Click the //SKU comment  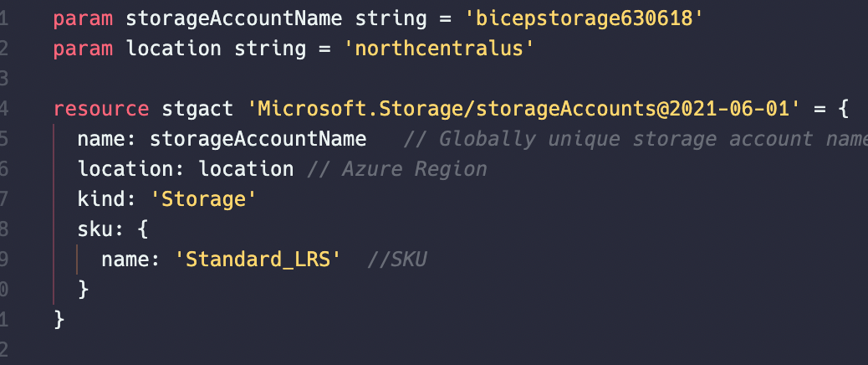397,260
